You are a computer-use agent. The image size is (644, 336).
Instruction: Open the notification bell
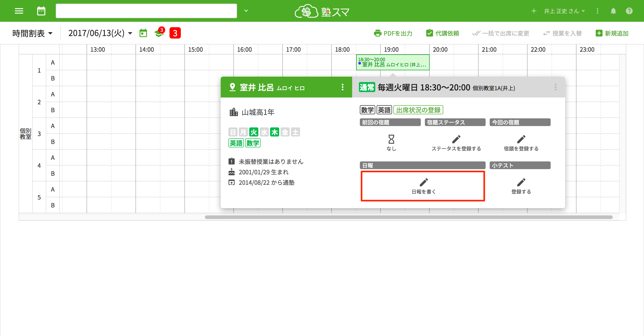tap(613, 11)
